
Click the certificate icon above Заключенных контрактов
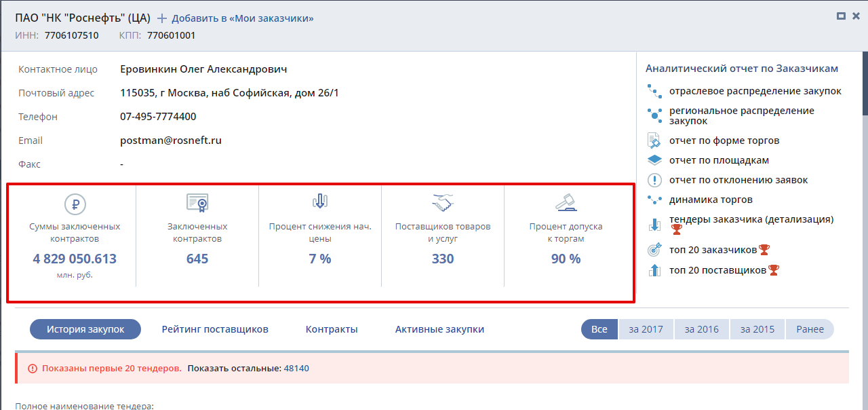click(197, 202)
